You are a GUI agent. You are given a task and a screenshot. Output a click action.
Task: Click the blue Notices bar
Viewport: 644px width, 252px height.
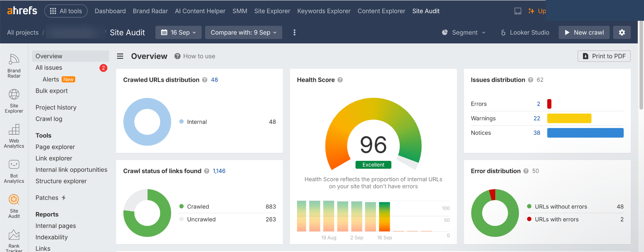click(x=585, y=133)
